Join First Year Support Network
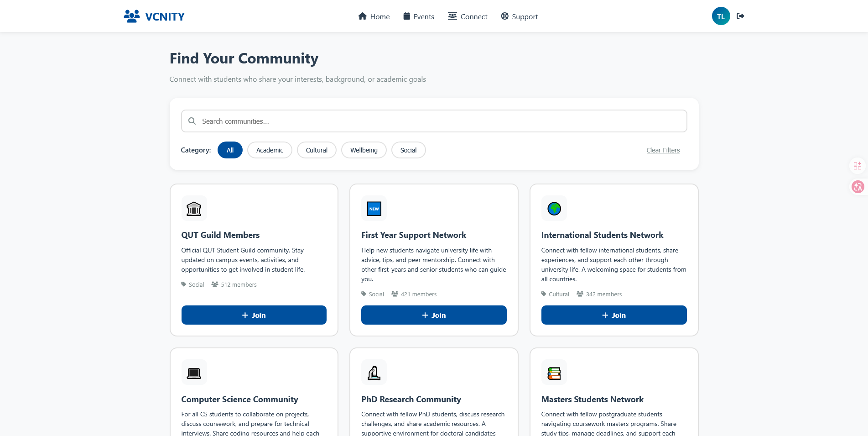 point(434,315)
